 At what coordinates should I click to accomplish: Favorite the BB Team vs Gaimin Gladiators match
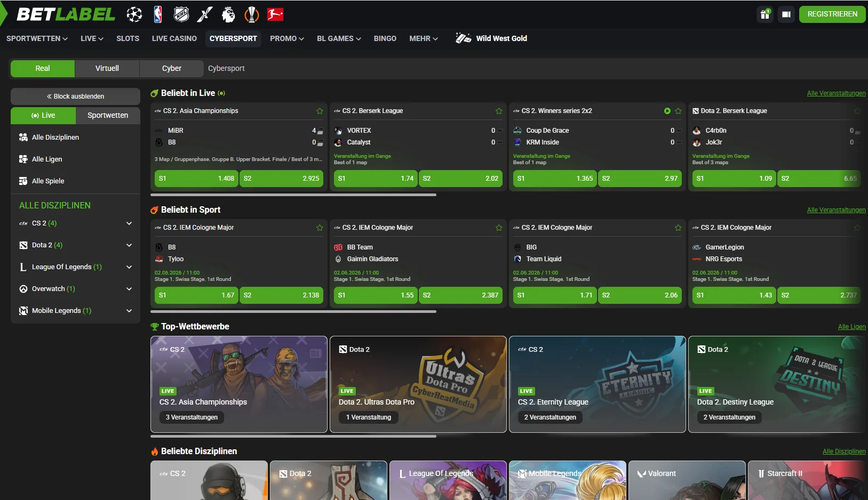tap(499, 228)
